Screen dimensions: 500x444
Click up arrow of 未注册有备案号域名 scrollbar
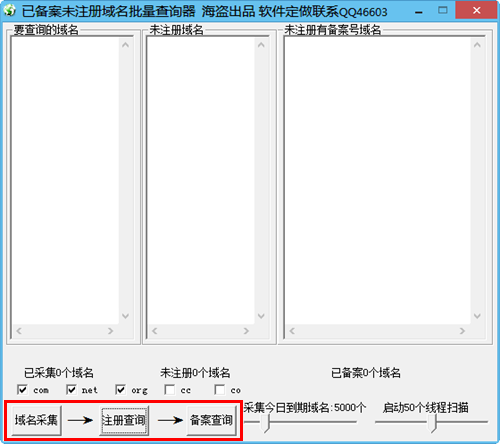point(477,45)
